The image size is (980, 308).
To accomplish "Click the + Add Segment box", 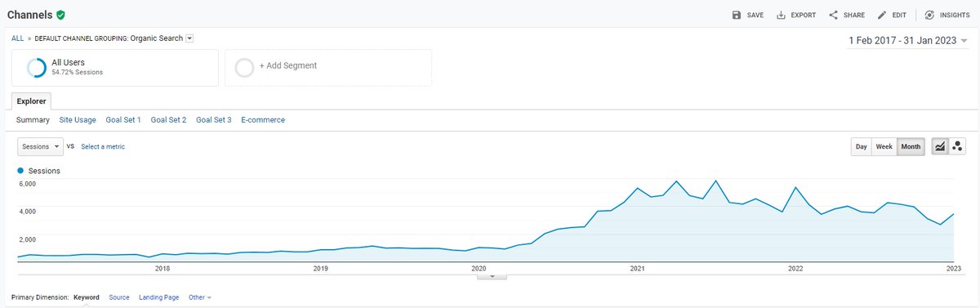I will point(328,68).
